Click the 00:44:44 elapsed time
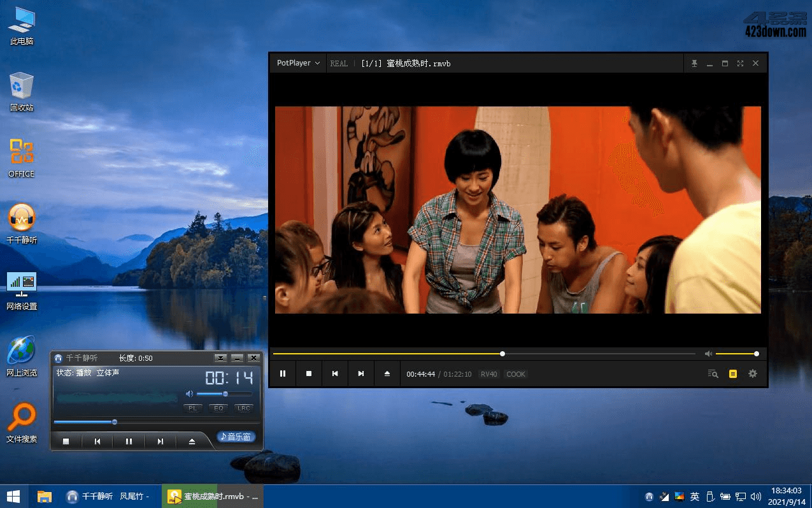This screenshot has width=812, height=508. (421, 374)
